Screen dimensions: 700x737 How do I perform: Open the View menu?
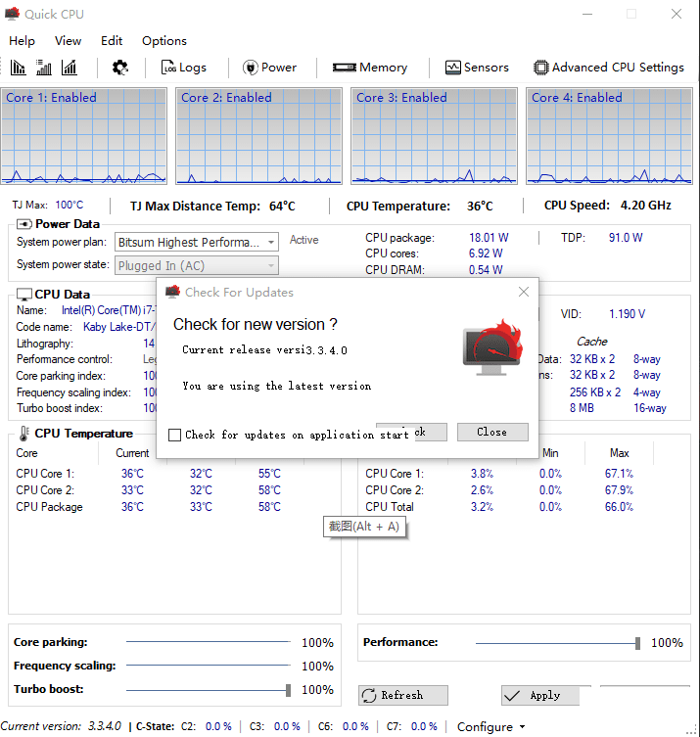pos(69,41)
